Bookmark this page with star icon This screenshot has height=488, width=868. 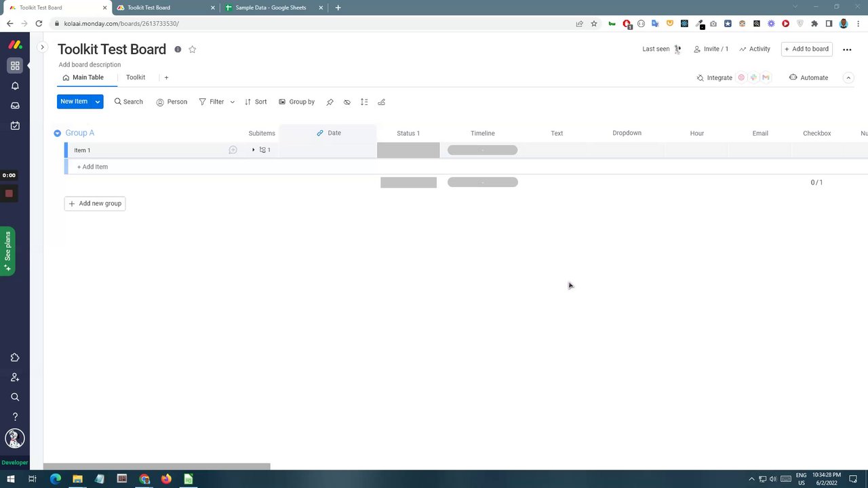pyautogui.click(x=594, y=24)
